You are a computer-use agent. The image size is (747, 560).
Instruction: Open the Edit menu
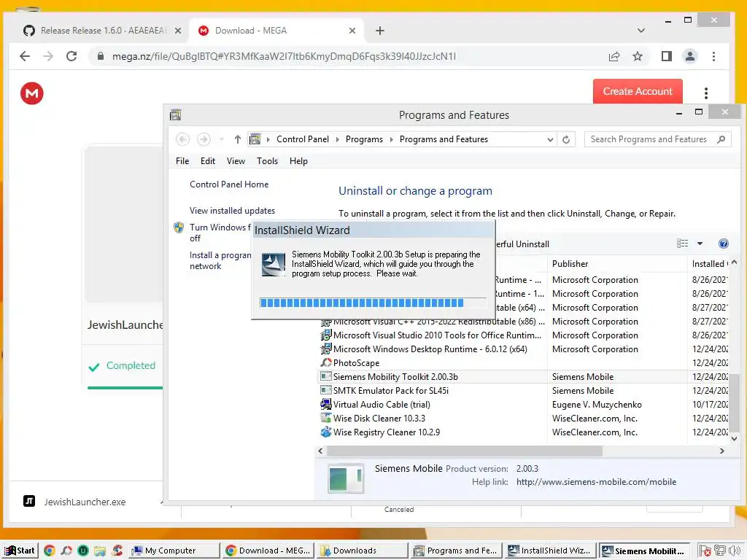pyautogui.click(x=208, y=161)
